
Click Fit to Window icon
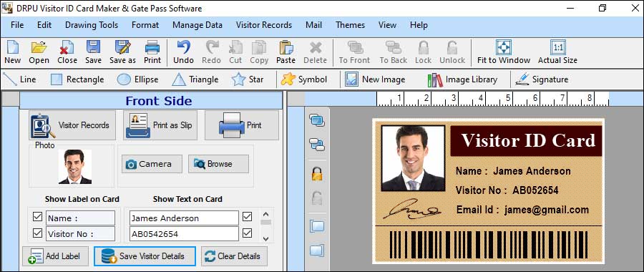[504, 47]
